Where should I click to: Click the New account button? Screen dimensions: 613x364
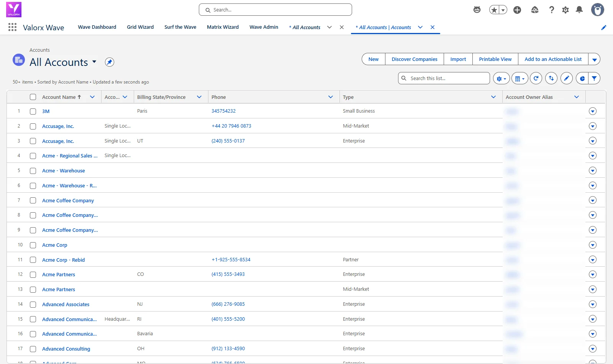[x=374, y=59]
